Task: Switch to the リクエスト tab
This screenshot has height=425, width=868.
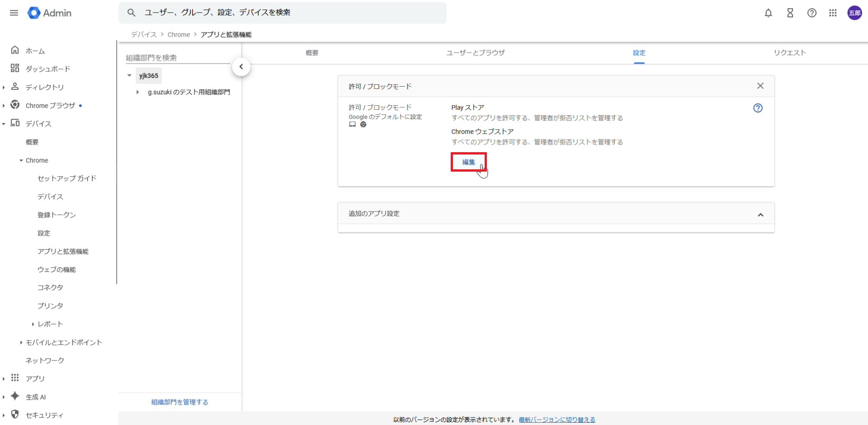Action: [789, 53]
